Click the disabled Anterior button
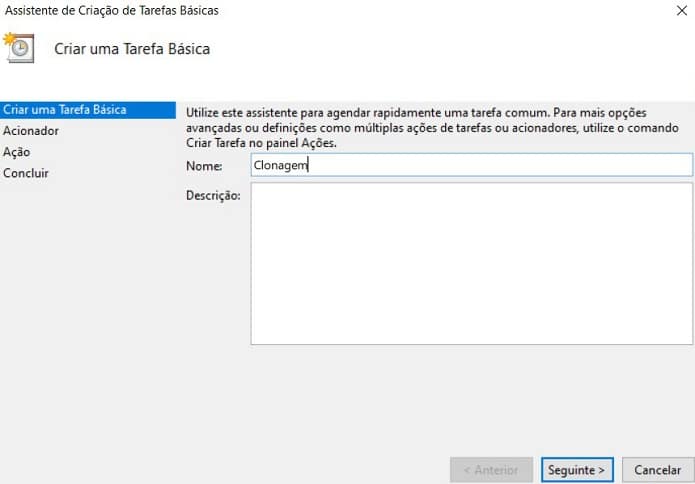 click(490, 469)
